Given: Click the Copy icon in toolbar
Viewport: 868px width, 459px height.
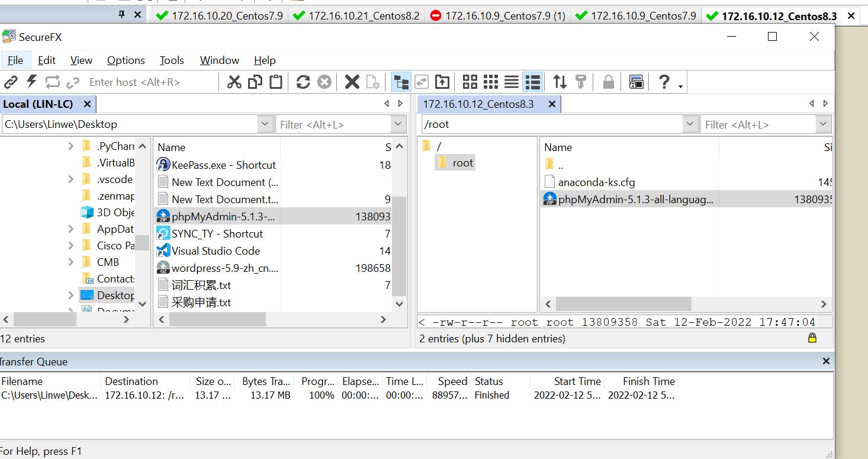Looking at the screenshot, I should [x=255, y=82].
